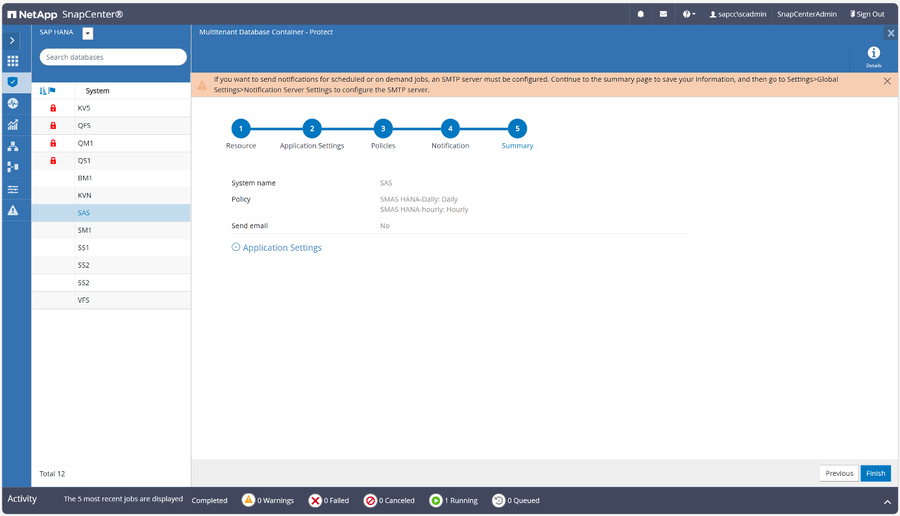Go to step 3 Policies
Viewport: 900px width, 516px height.
[383, 129]
